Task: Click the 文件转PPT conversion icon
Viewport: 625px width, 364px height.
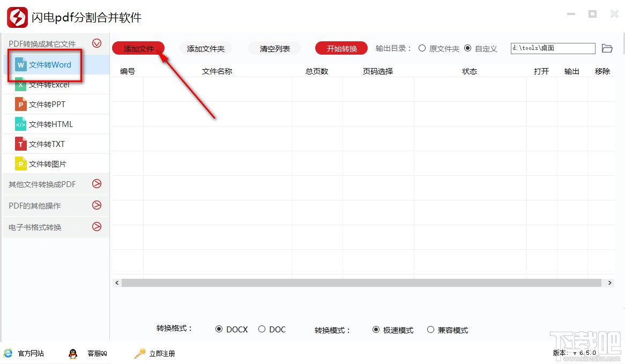Action: [x=20, y=104]
